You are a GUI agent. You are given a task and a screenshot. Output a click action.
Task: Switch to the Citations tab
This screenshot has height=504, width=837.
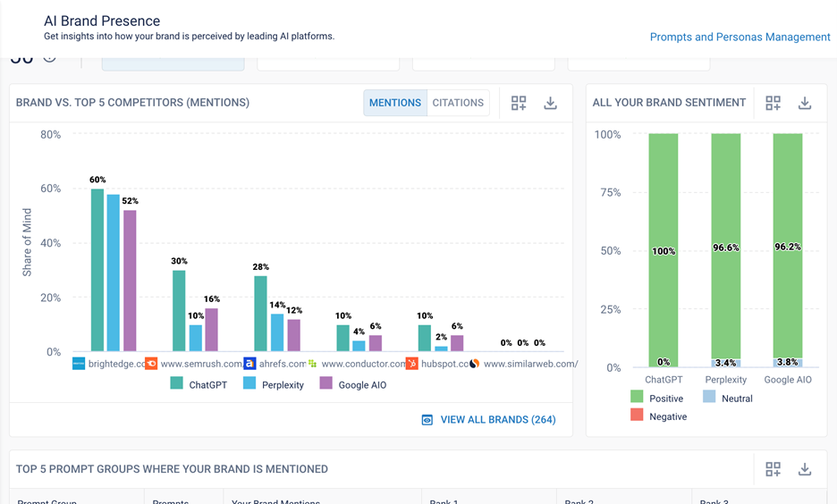pyautogui.click(x=458, y=103)
